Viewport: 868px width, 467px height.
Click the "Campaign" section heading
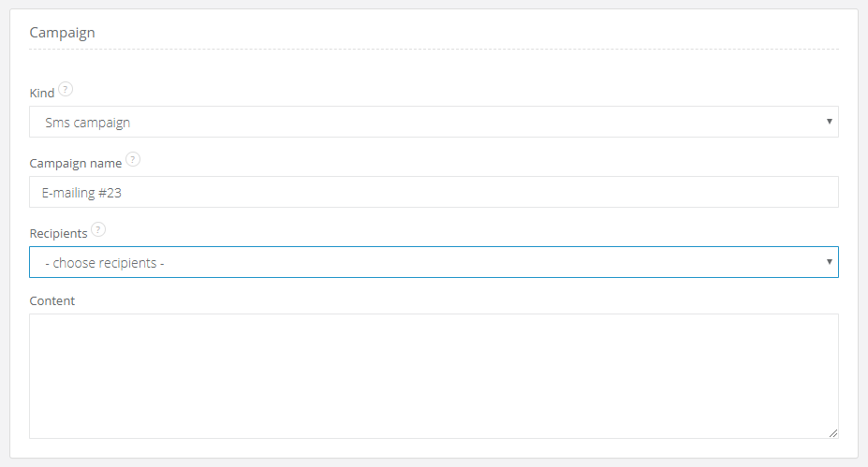point(62,33)
